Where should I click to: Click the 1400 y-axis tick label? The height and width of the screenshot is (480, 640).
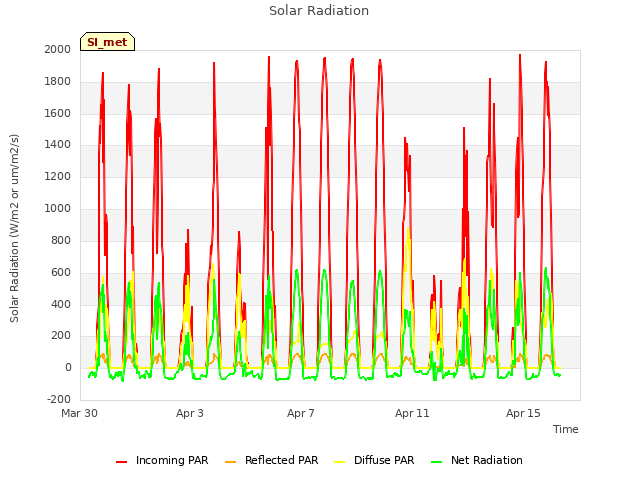(x=58, y=144)
